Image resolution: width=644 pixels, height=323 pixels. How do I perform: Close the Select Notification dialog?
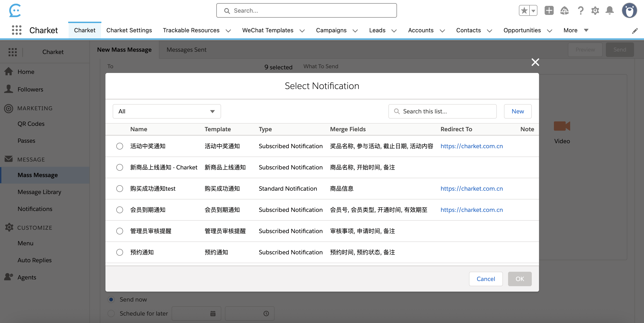click(535, 62)
